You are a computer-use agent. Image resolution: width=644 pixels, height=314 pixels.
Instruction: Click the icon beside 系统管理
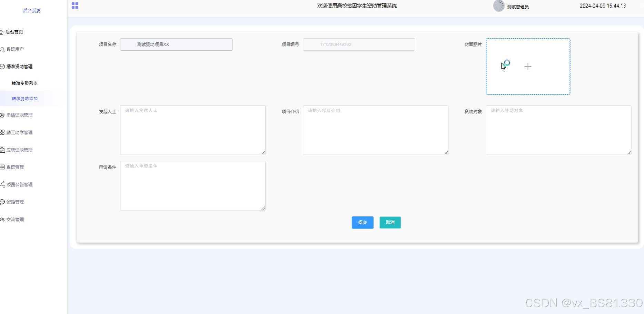point(2,167)
